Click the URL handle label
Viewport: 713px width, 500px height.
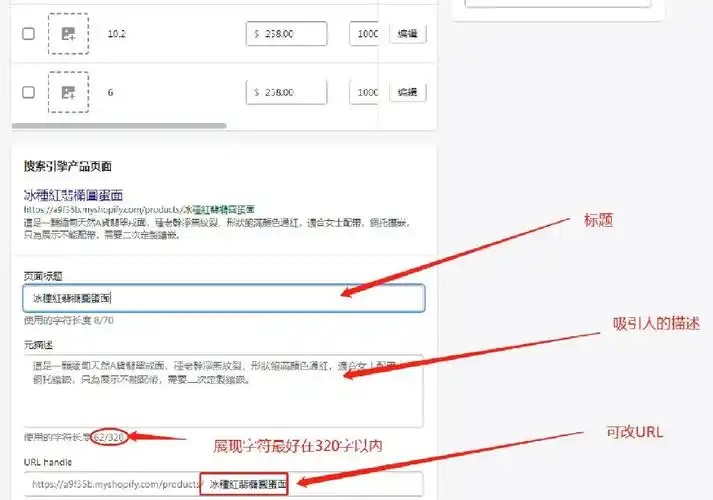(48, 462)
